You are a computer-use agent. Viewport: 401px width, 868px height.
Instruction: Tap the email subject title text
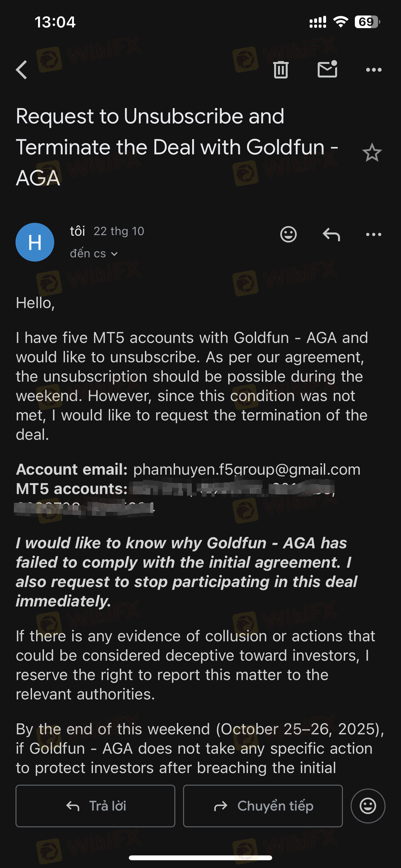click(x=177, y=147)
